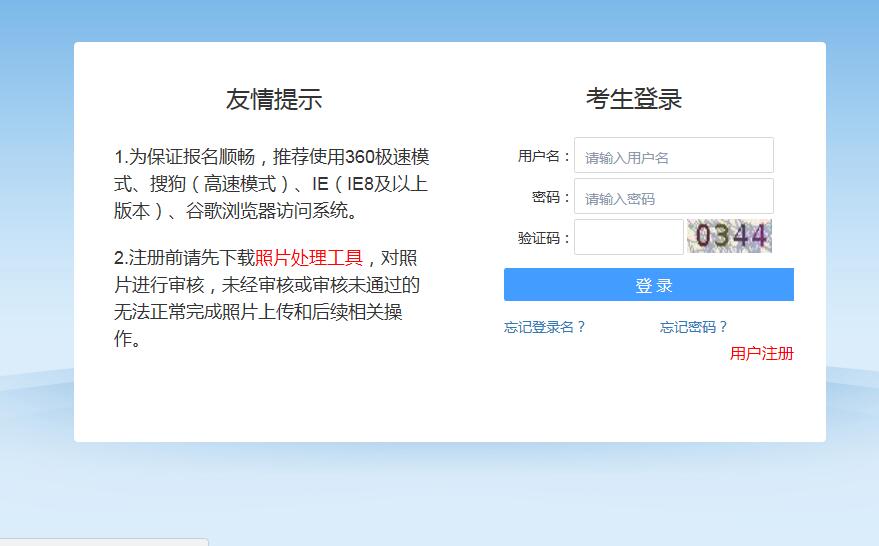The width and height of the screenshot is (879, 546).
Task: Refresh the captcha image showing 0344
Action: (730, 236)
